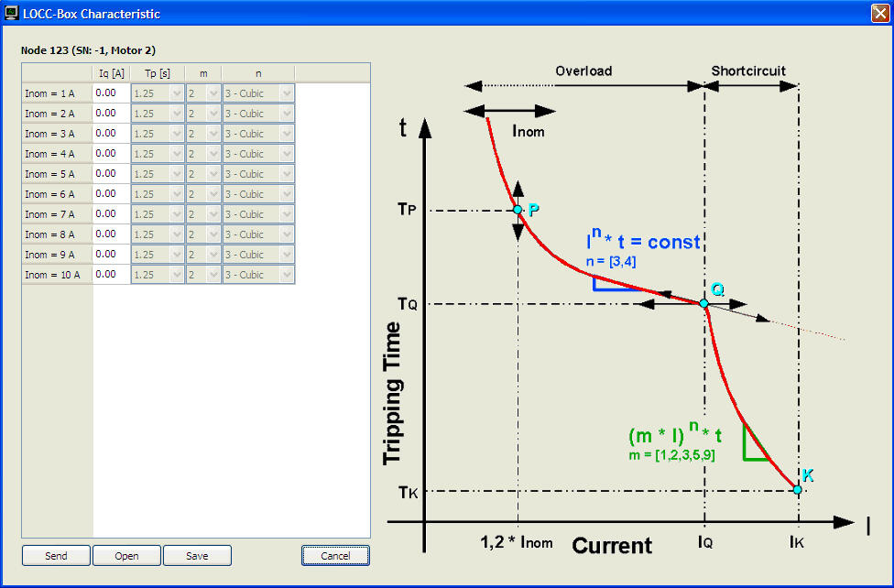894x588 pixels.
Task: Click the Send button
Action: click(56, 556)
